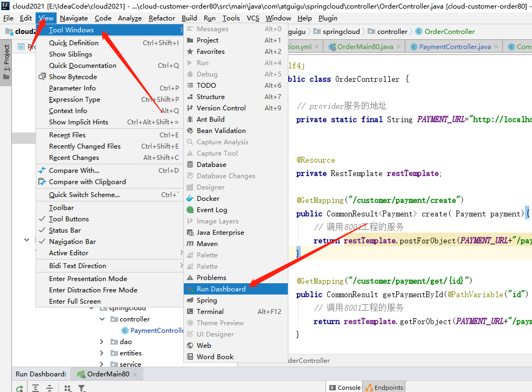
Task: Open the Maven tool window
Action: [236, 243]
